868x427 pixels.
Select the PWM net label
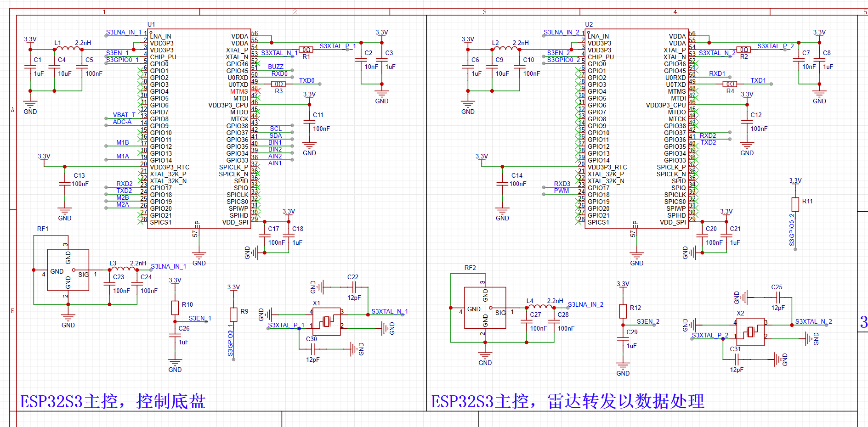coord(562,191)
